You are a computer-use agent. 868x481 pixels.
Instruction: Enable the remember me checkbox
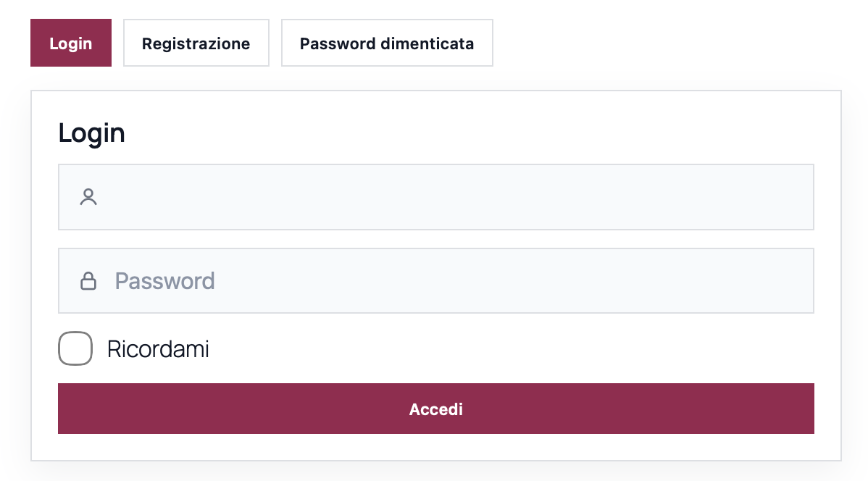click(x=75, y=348)
